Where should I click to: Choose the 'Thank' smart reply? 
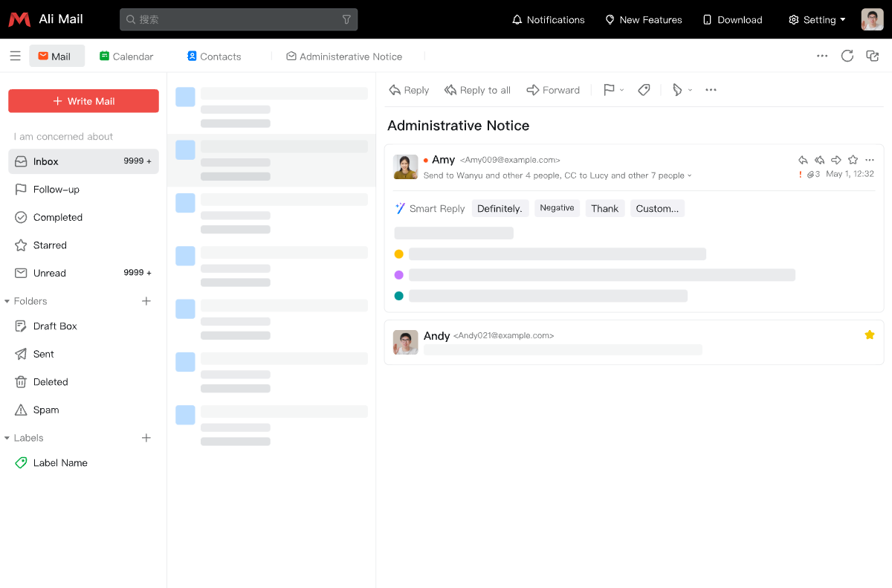click(605, 208)
